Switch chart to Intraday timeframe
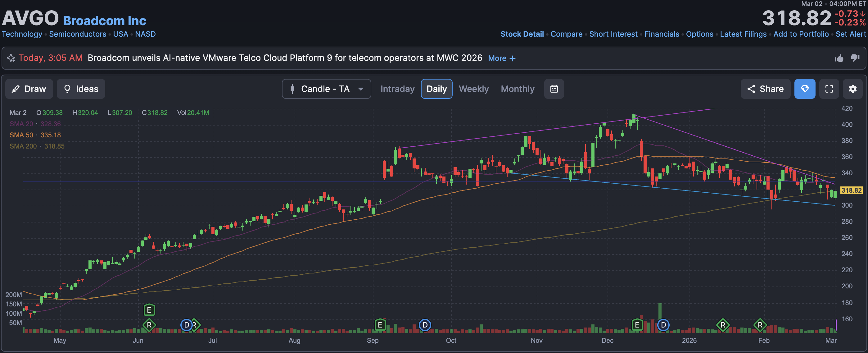868x353 pixels. (x=397, y=89)
